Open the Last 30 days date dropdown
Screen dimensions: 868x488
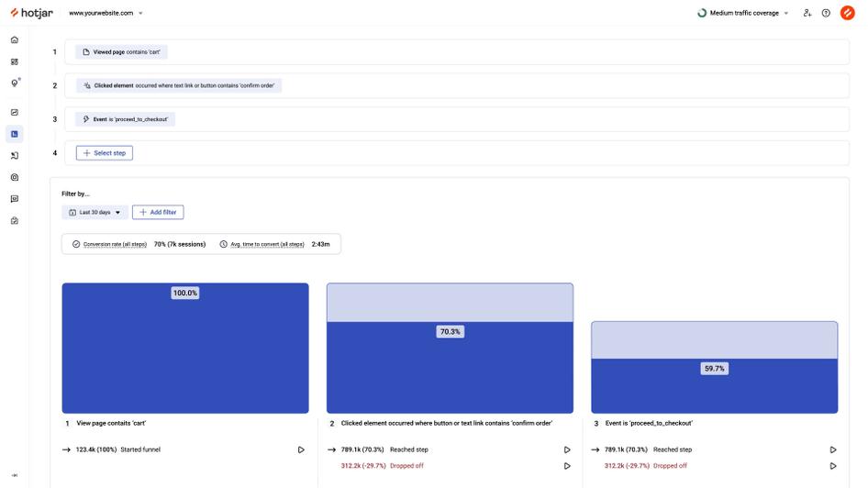[x=95, y=212]
